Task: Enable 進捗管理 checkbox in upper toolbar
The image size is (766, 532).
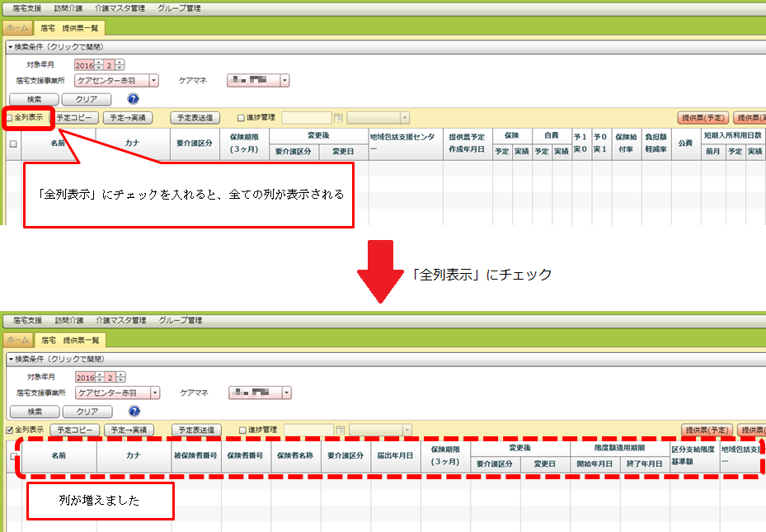Action: pos(241,118)
